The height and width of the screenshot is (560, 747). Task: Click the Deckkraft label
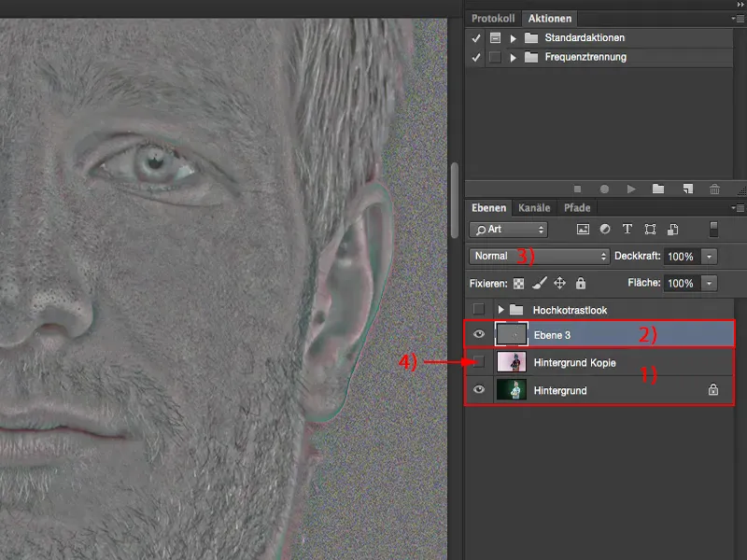click(x=638, y=256)
